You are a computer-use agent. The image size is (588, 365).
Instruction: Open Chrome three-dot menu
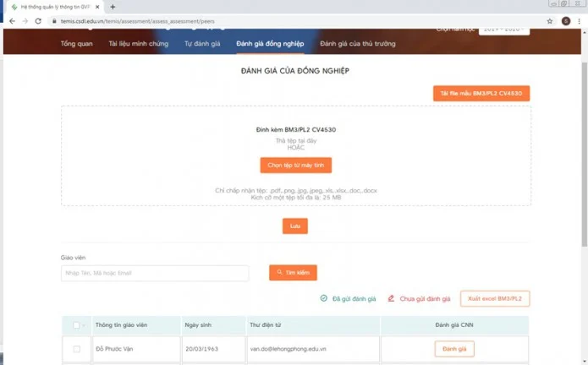coord(580,21)
